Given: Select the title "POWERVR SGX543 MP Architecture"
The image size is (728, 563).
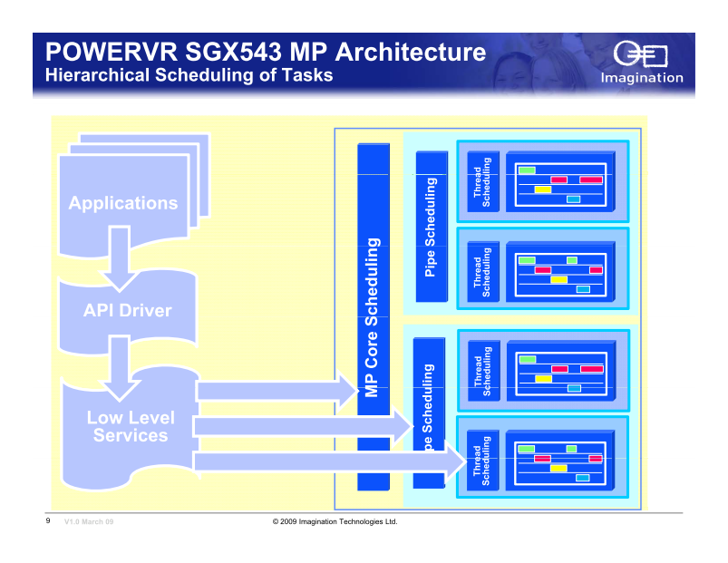Looking at the screenshot, I should pos(266,52).
